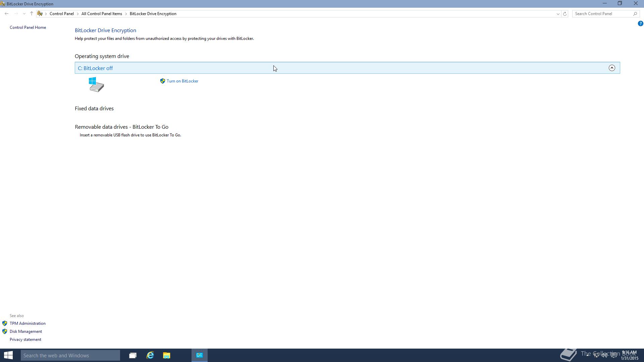This screenshot has height=362, width=644.
Task: Open Task View on the taskbar
Action: [133, 355]
